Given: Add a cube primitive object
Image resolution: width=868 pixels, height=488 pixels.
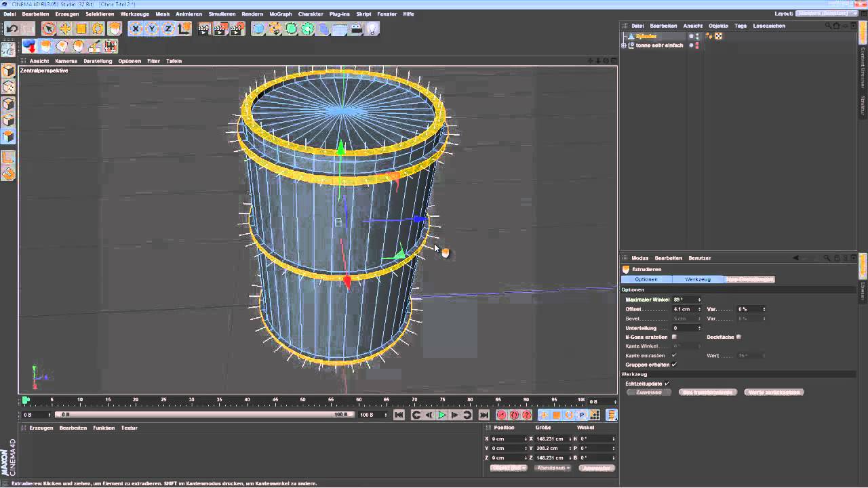Looking at the screenshot, I should tap(258, 28).
